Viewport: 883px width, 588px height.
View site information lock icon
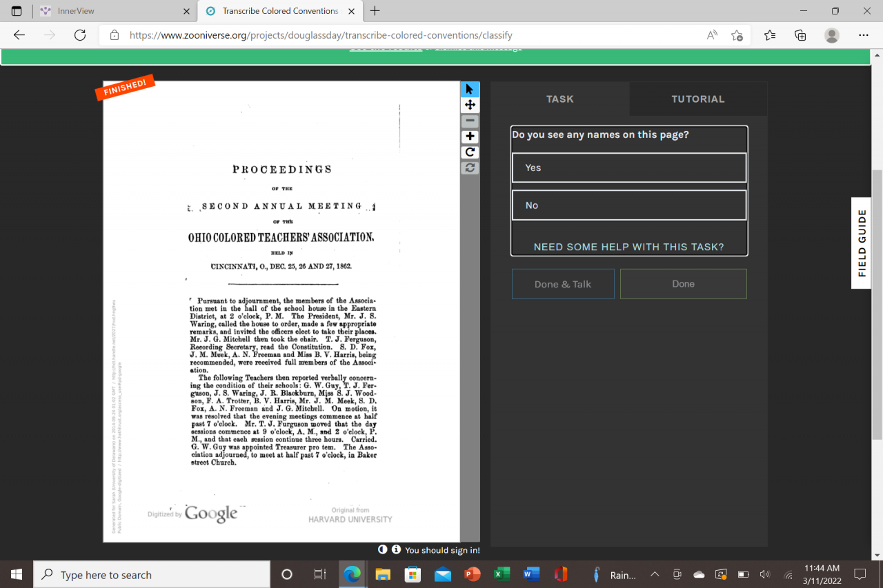pos(115,35)
